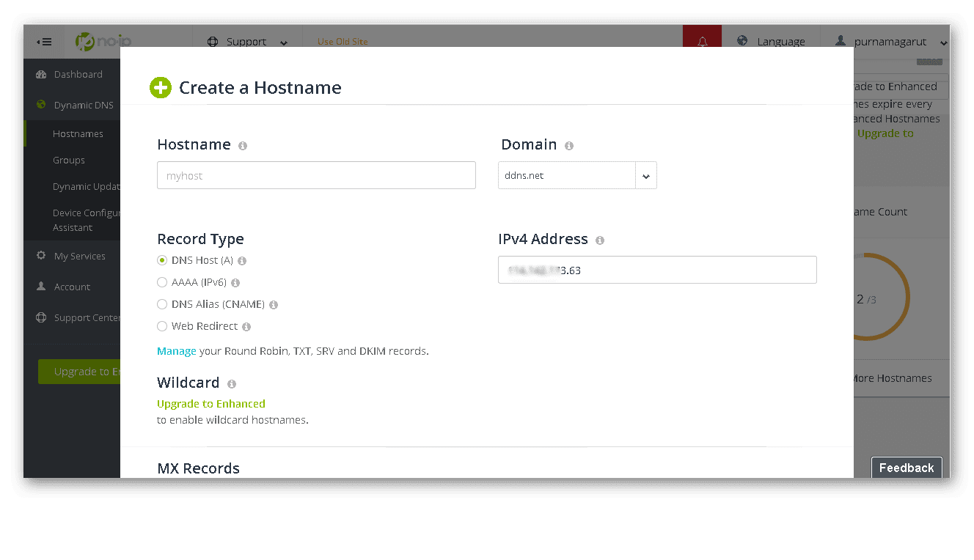Open Dashboard in the sidebar

click(x=78, y=74)
